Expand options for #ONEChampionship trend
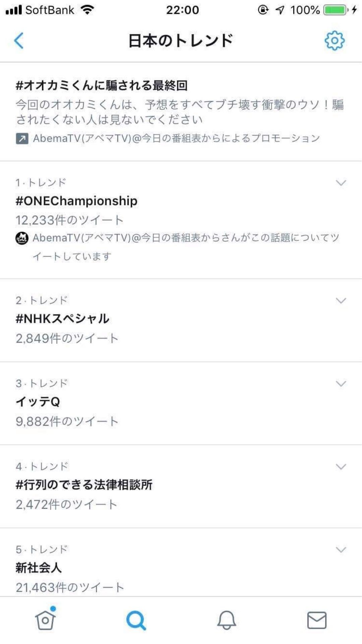The height and width of the screenshot is (644, 362). 341,183
